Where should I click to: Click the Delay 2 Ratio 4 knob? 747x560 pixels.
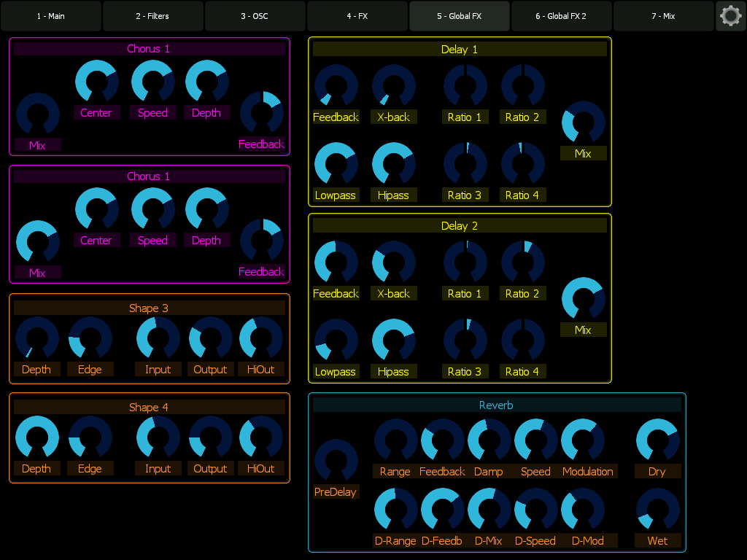click(x=523, y=341)
